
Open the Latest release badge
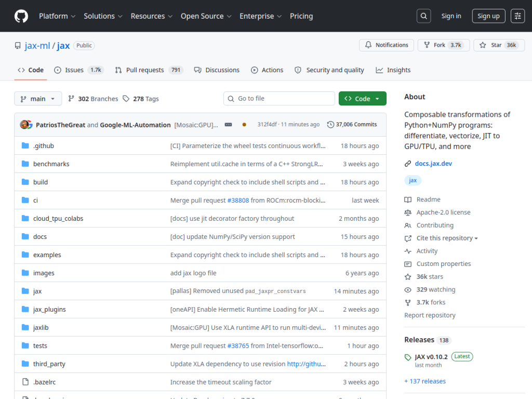(x=462, y=356)
